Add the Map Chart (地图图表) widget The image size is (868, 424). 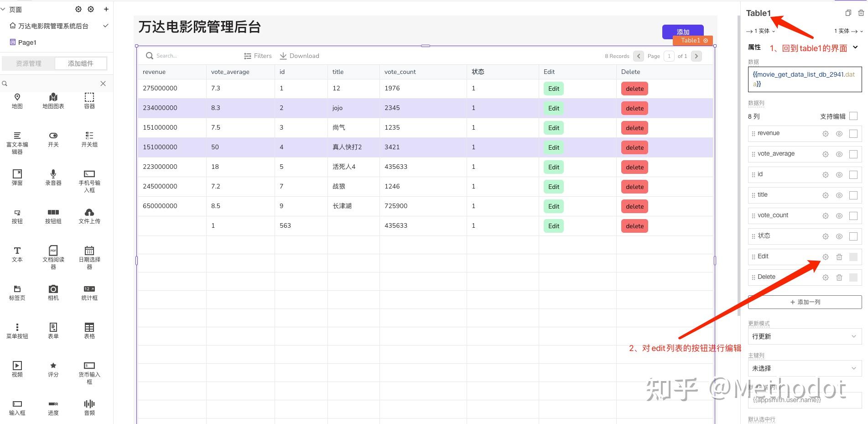click(53, 101)
